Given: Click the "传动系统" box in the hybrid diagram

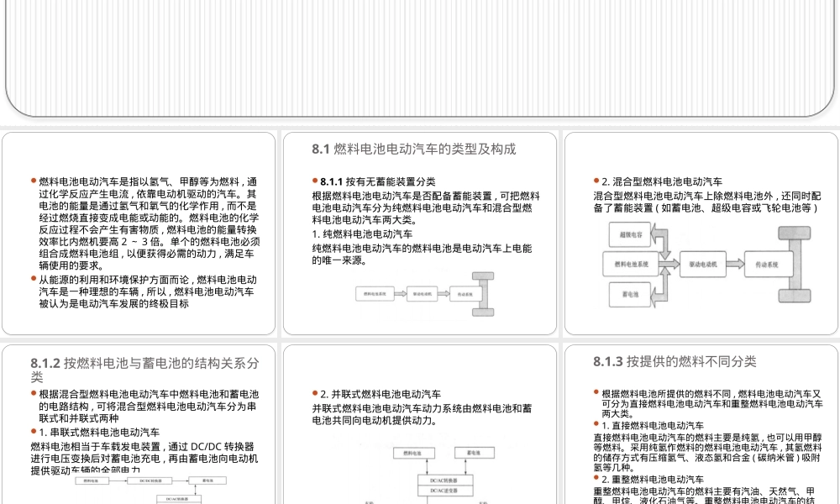Looking at the screenshot, I should pyautogui.click(x=767, y=265).
